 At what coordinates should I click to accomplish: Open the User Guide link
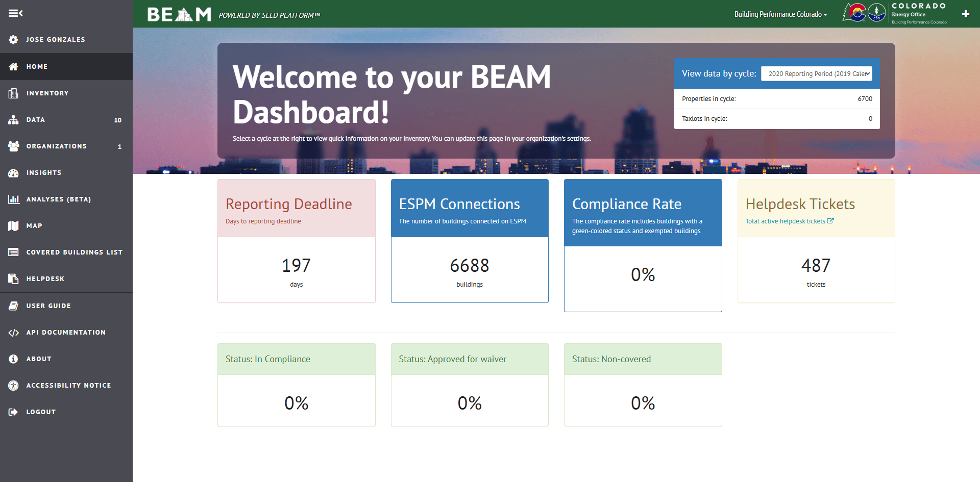[x=66, y=306]
